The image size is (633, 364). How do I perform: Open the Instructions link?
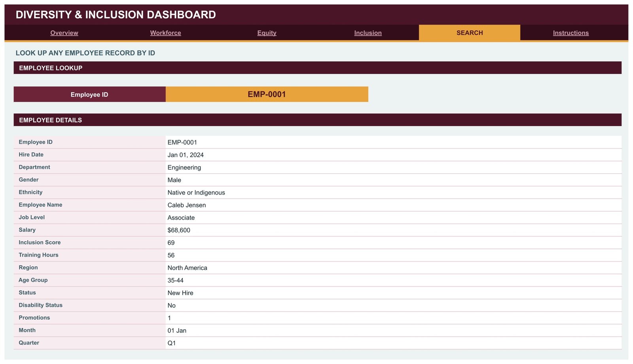click(571, 33)
